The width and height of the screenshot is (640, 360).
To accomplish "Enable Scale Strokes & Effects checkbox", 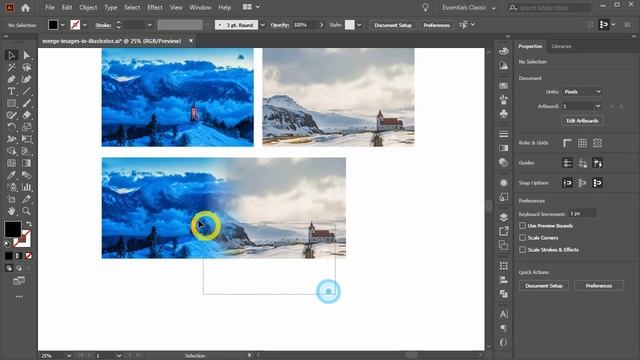I will pos(522,249).
